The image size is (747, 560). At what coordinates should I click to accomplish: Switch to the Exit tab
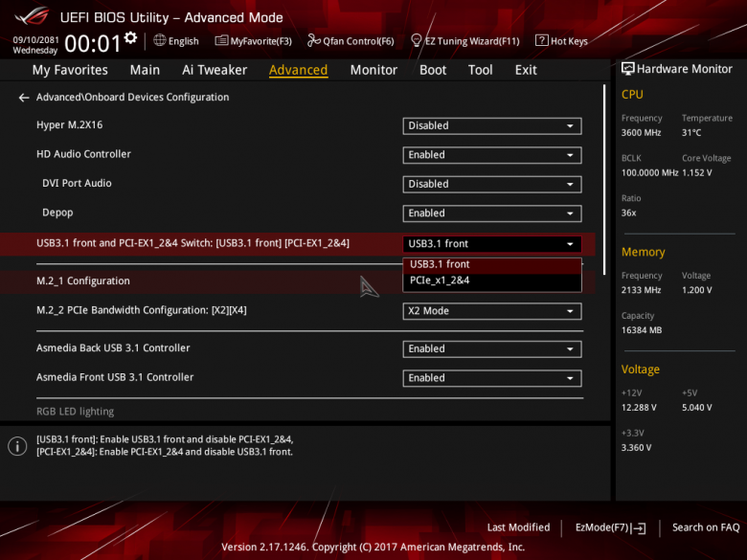(x=526, y=70)
